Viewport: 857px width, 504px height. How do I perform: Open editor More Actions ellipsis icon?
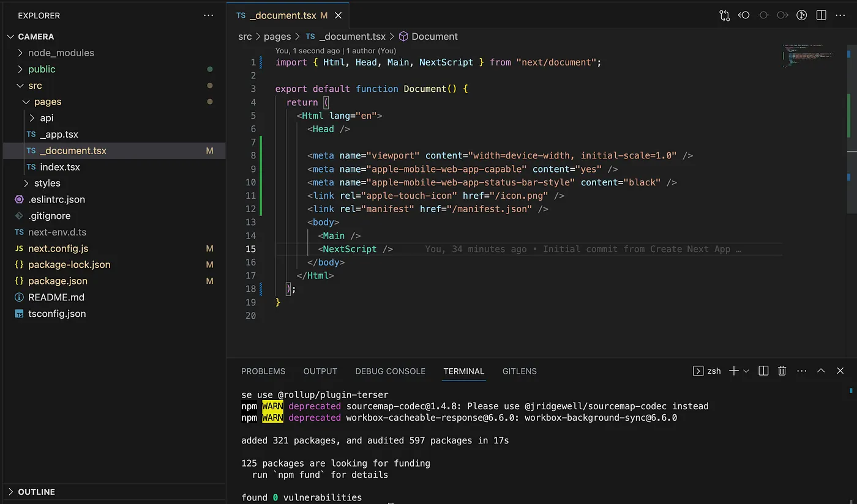840,15
